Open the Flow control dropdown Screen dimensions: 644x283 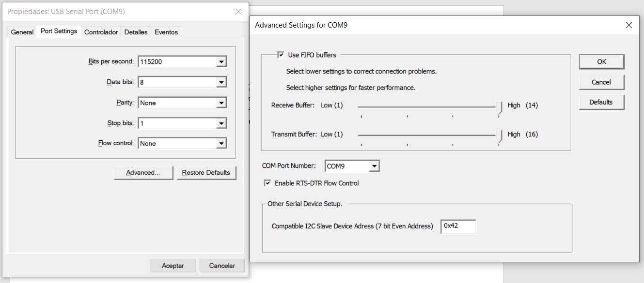(221, 144)
